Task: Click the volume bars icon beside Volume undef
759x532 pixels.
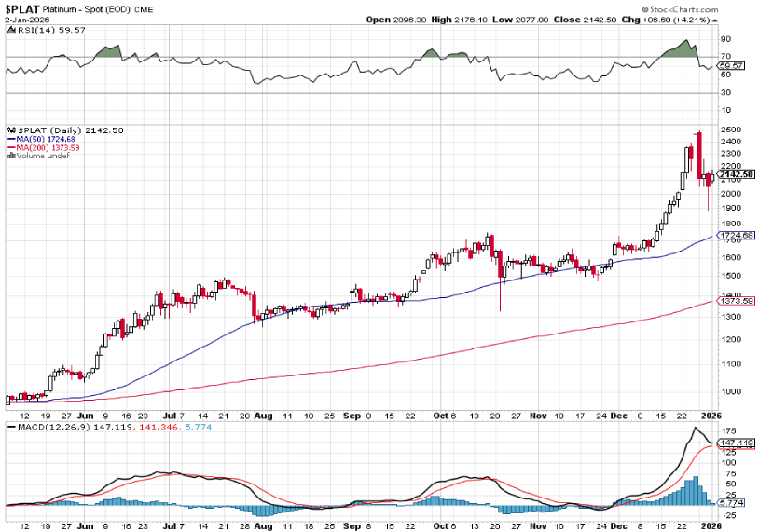Action: tap(8, 156)
